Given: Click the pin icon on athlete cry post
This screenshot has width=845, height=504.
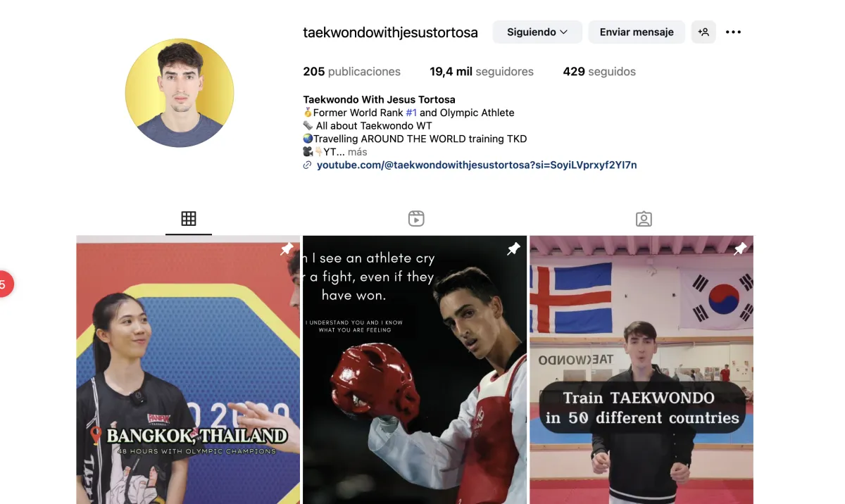Looking at the screenshot, I should tap(513, 249).
